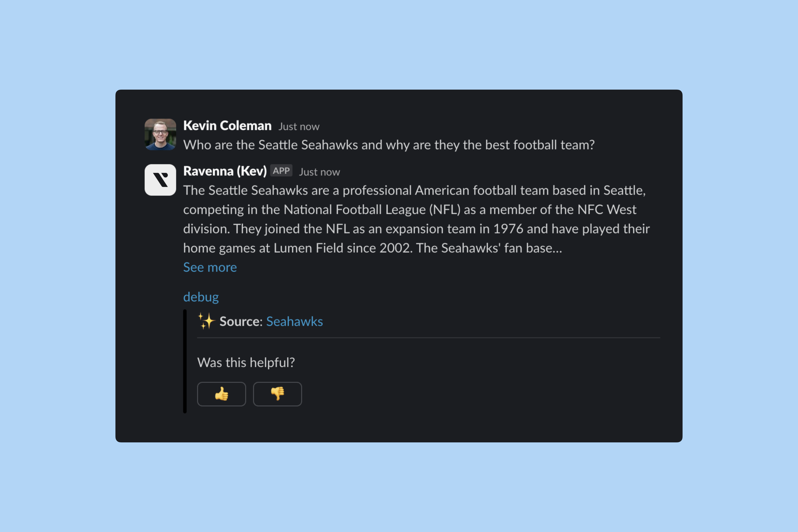Open the Ravenna app logo avatar
This screenshot has width=798, height=532.
(x=160, y=180)
